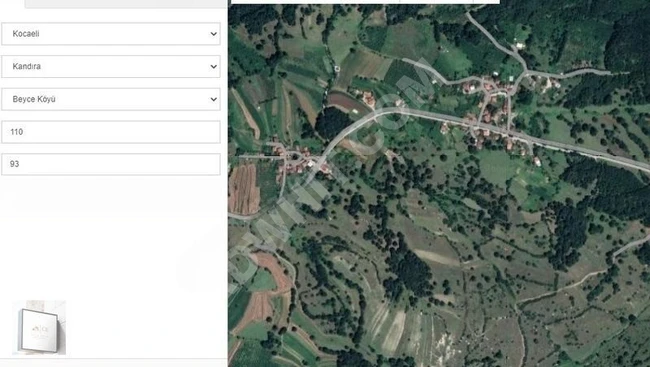
Task: Click the framed product thumbnail image
Action: 39,328
